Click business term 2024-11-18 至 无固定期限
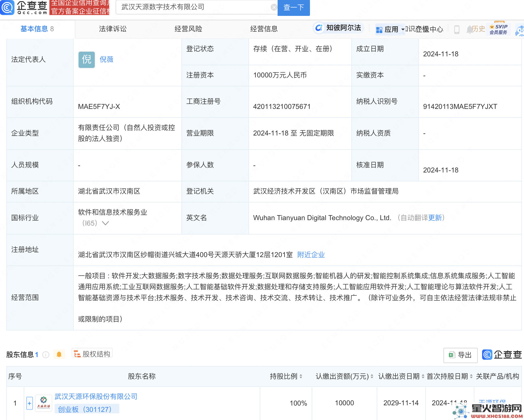The width and height of the screenshot is (524, 420). (293, 133)
